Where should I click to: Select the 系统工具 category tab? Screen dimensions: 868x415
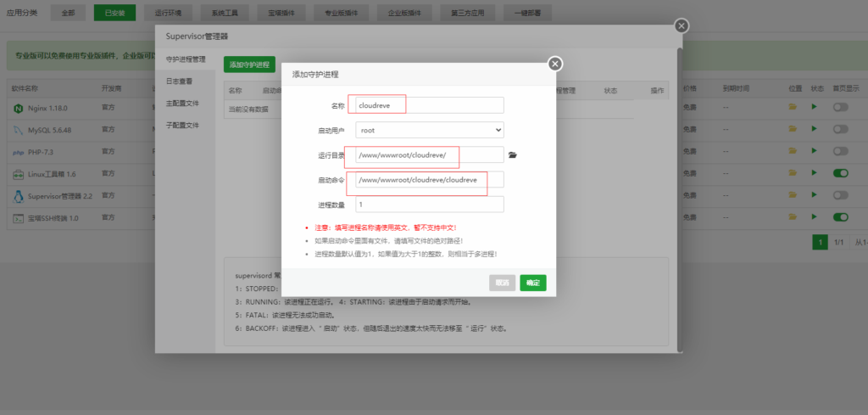point(223,14)
